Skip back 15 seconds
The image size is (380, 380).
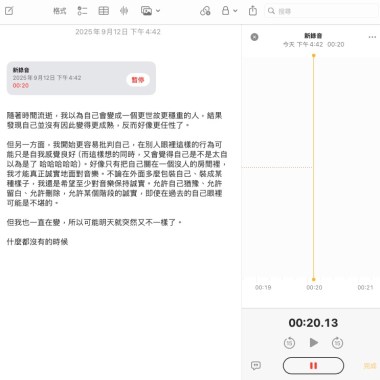coord(289,343)
